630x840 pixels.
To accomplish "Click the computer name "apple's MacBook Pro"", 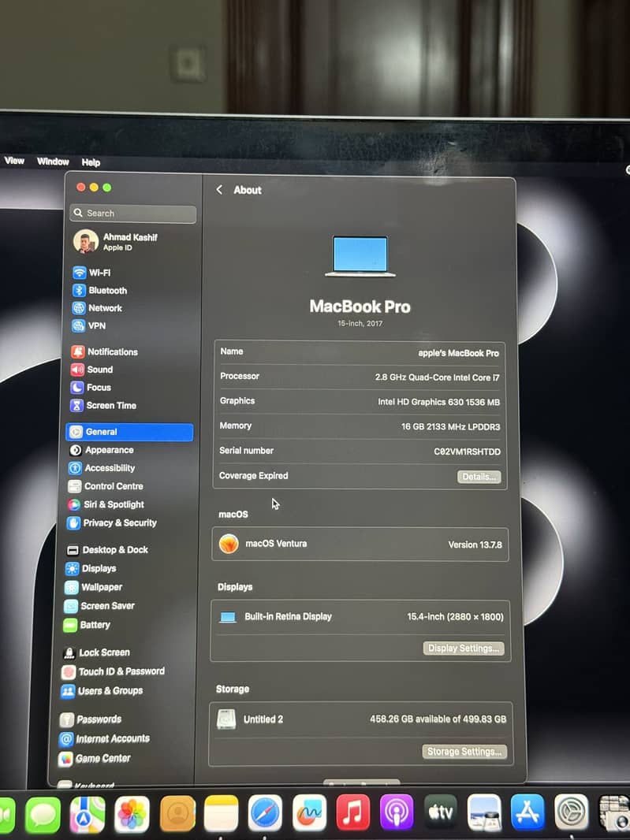I will tap(458, 353).
